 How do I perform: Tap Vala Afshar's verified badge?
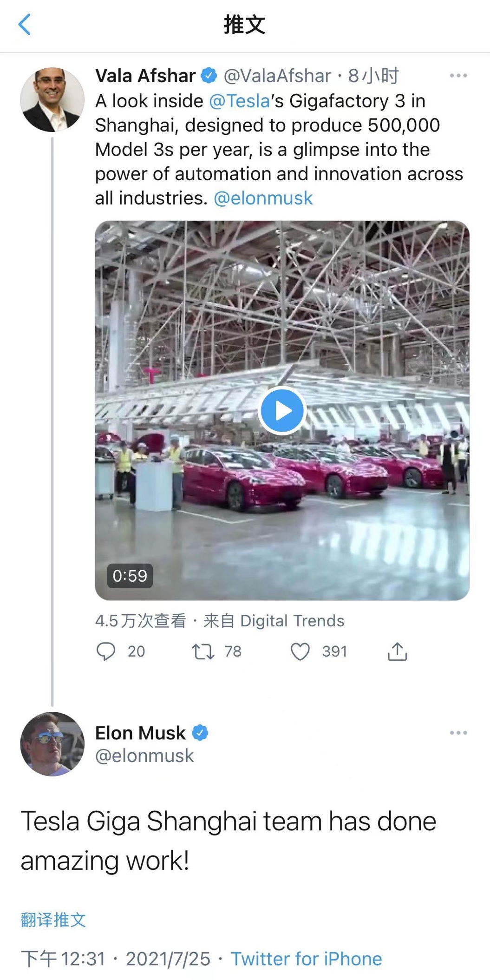209,76
